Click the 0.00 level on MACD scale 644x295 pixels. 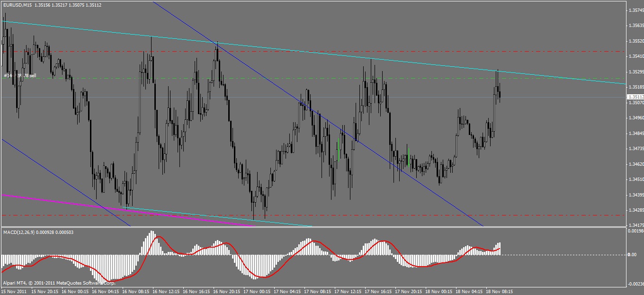click(631, 255)
